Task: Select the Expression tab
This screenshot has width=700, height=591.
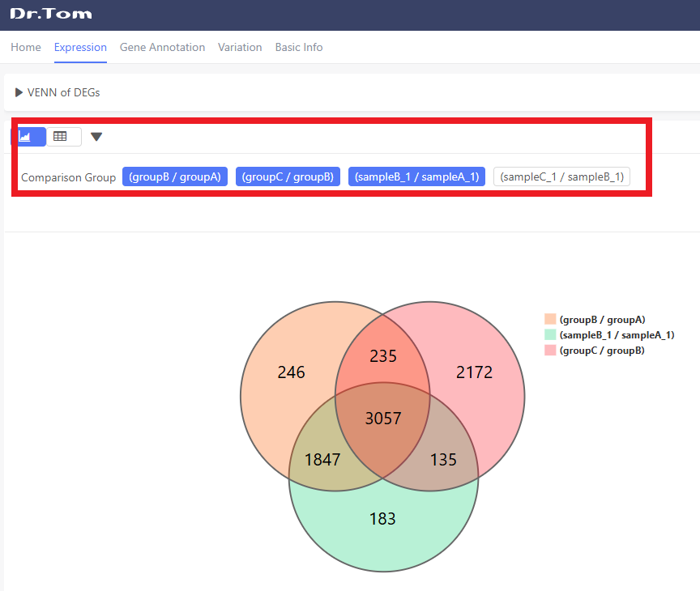Action: tap(80, 47)
